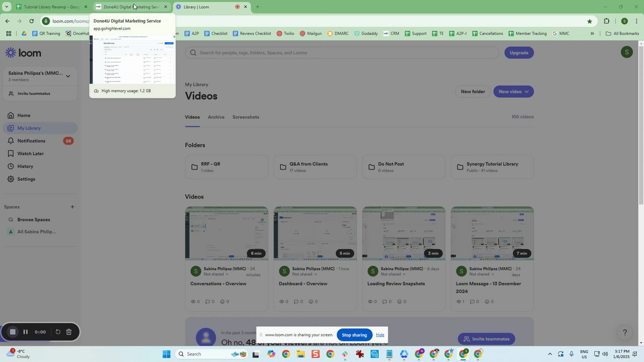This screenshot has width=644, height=362.
Task: Open the Loom Message - 13 December thumbnail
Action: pos(492,233)
